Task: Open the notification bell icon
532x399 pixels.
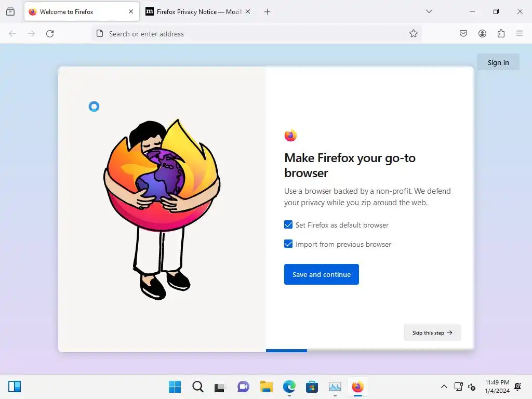Action: [518, 387]
